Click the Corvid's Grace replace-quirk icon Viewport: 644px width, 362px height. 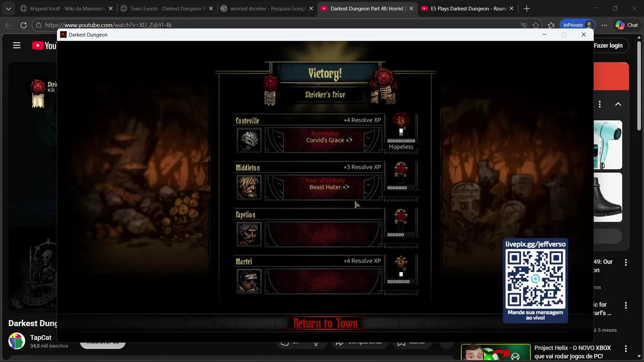[x=349, y=140]
